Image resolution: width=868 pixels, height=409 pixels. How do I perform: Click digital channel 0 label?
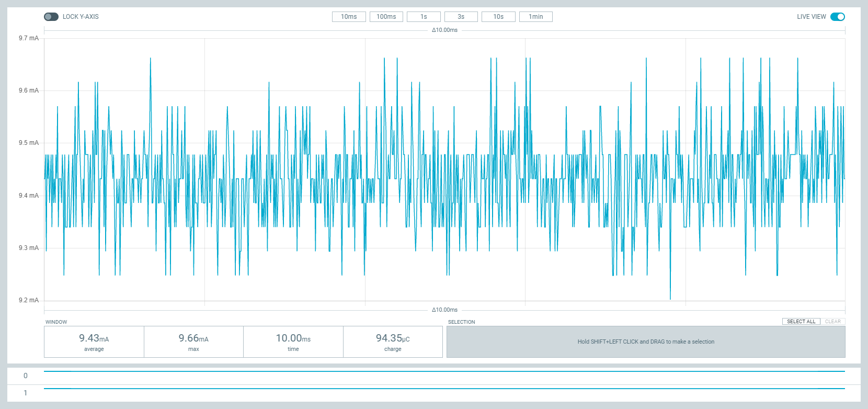coord(26,376)
